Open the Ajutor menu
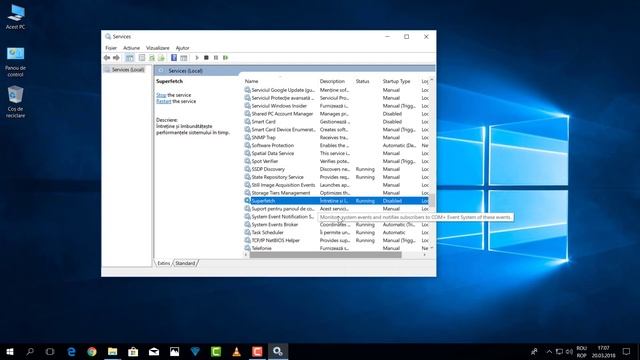The width and height of the screenshot is (640, 360). [x=182, y=48]
